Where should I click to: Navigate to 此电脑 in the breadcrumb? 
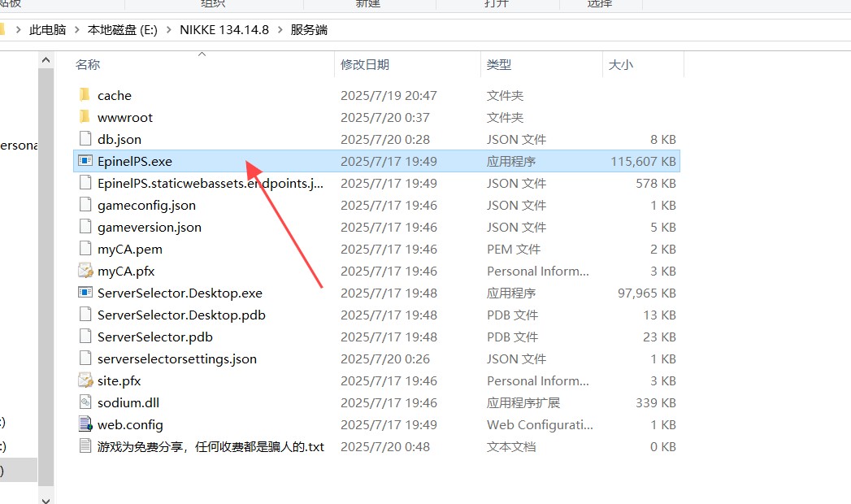48,29
